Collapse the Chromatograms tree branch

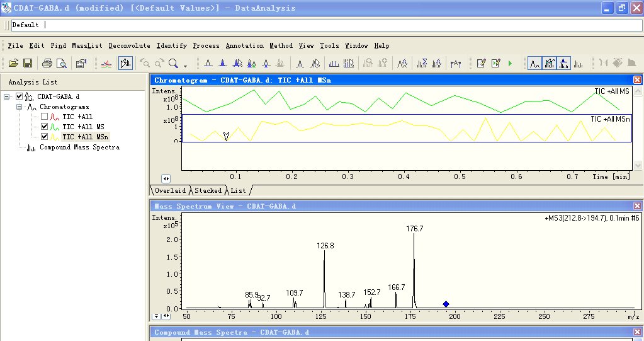[20, 107]
